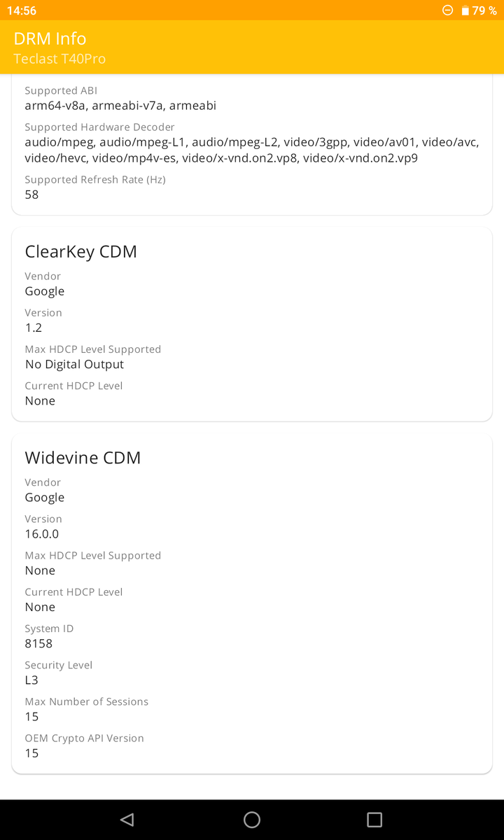This screenshot has height=840, width=504.
Task: Select the Teclast T40Pro subtitle
Action: click(x=59, y=59)
